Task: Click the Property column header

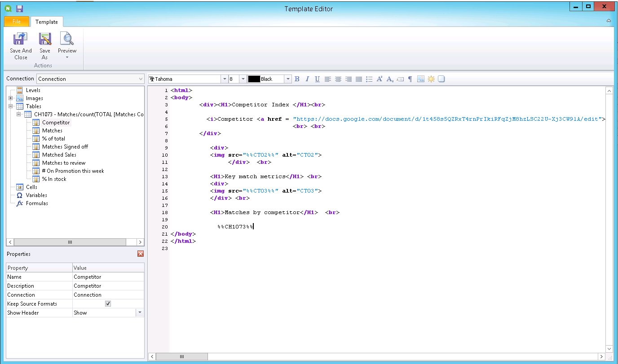Action: 39,268
